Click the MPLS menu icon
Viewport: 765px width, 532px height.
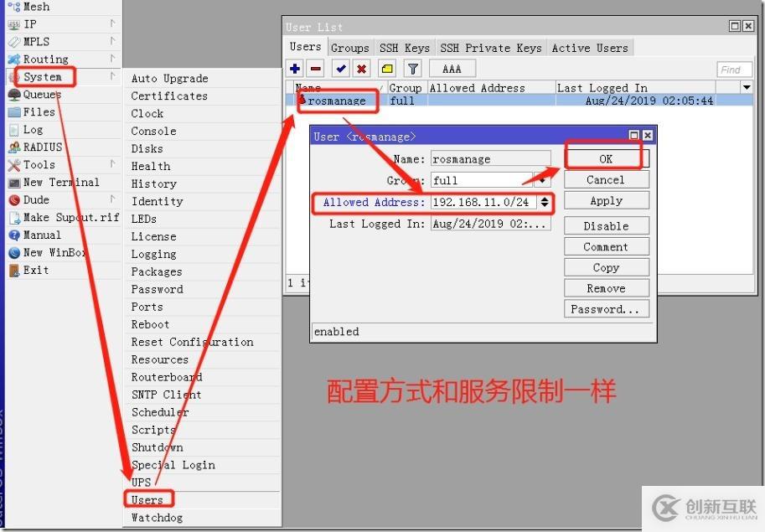pos(13,41)
